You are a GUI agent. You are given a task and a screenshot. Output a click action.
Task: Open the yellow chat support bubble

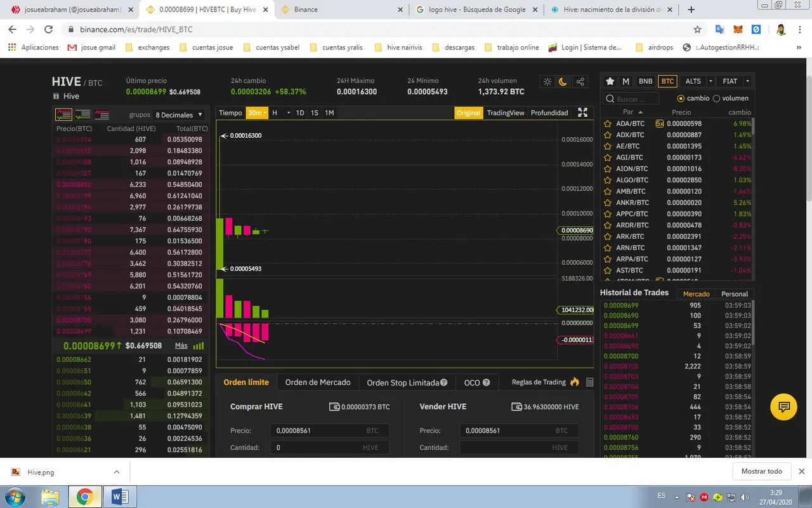[783, 406]
